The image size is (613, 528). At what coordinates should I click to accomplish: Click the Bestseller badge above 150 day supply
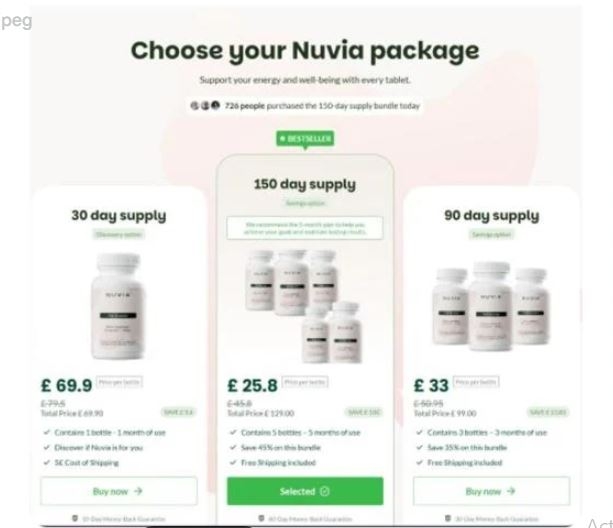click(x=305, y=139)
